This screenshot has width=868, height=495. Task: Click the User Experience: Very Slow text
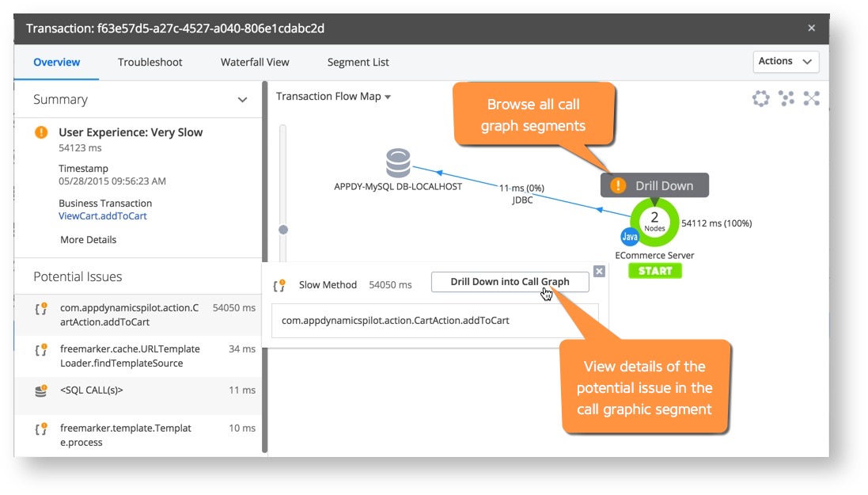click(131, 132)
